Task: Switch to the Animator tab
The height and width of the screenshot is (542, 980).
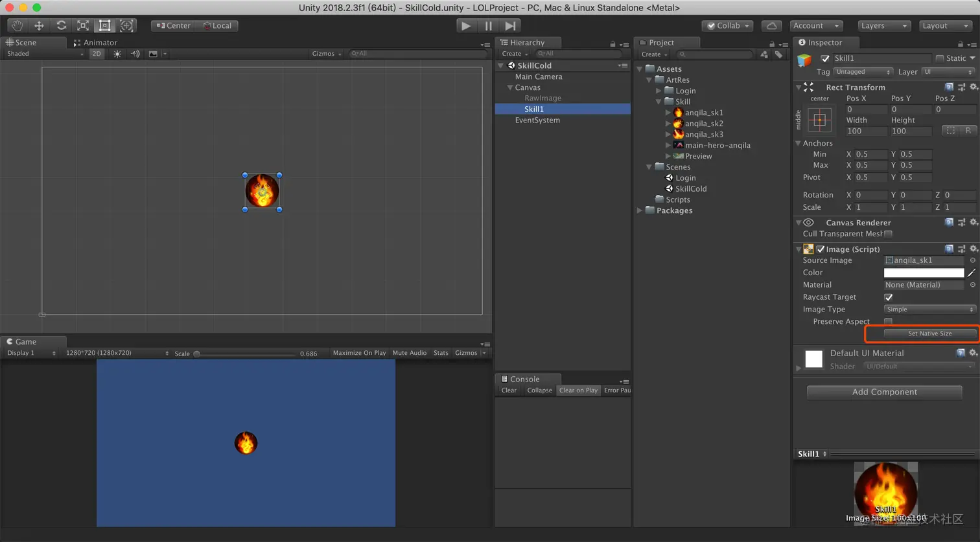Action: (95, 43)
